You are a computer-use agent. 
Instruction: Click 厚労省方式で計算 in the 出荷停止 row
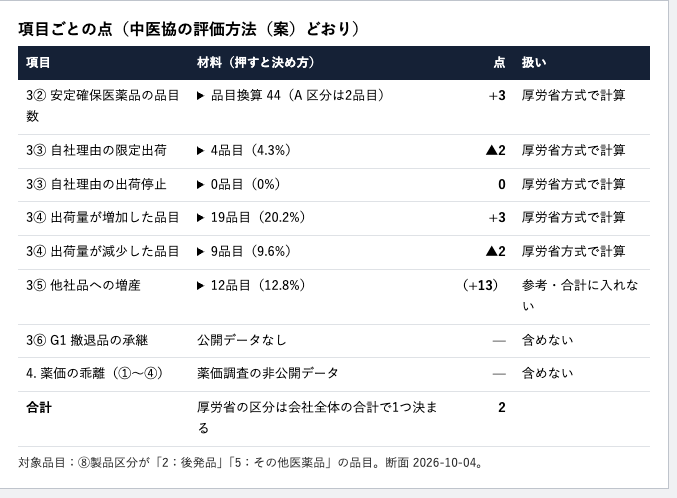573,184
